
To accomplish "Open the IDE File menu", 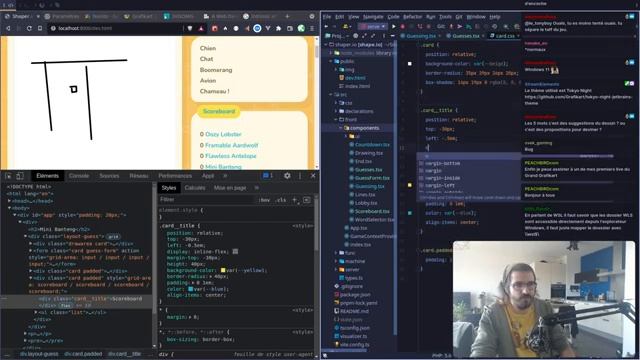I will point(327,17).
